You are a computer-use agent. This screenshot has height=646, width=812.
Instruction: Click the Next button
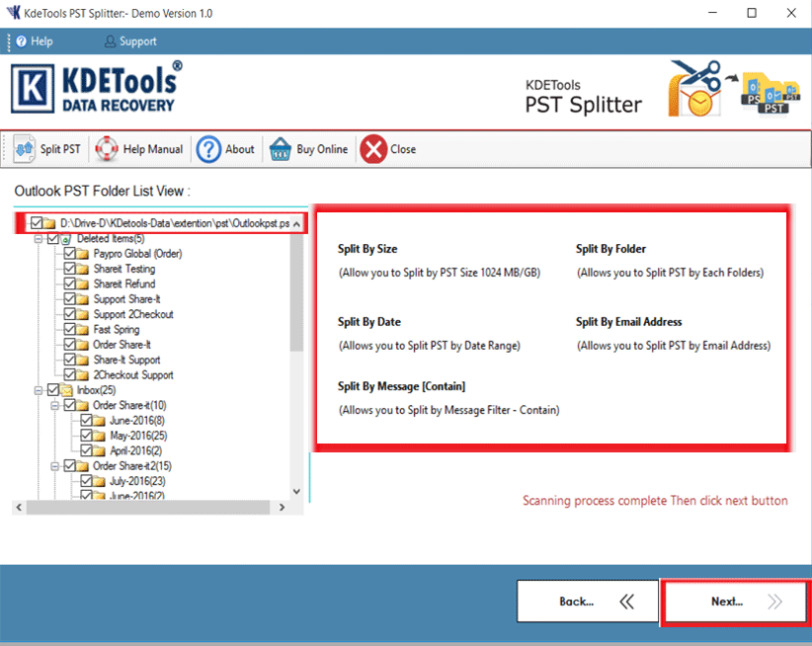[734, 602]
